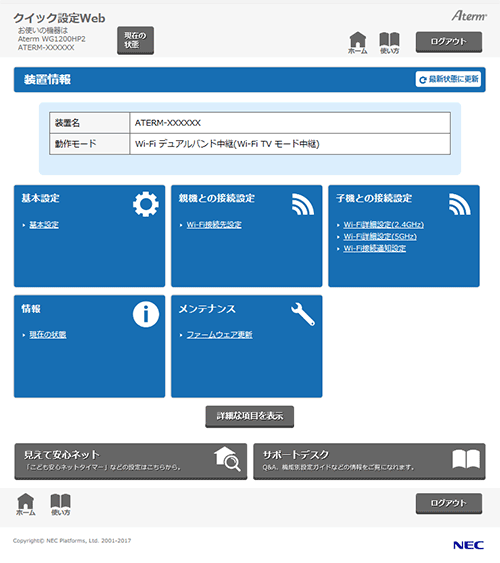500x563 pixels.
Task: Refresh with 最新状態に更新 button
Action: click(448, 79)
